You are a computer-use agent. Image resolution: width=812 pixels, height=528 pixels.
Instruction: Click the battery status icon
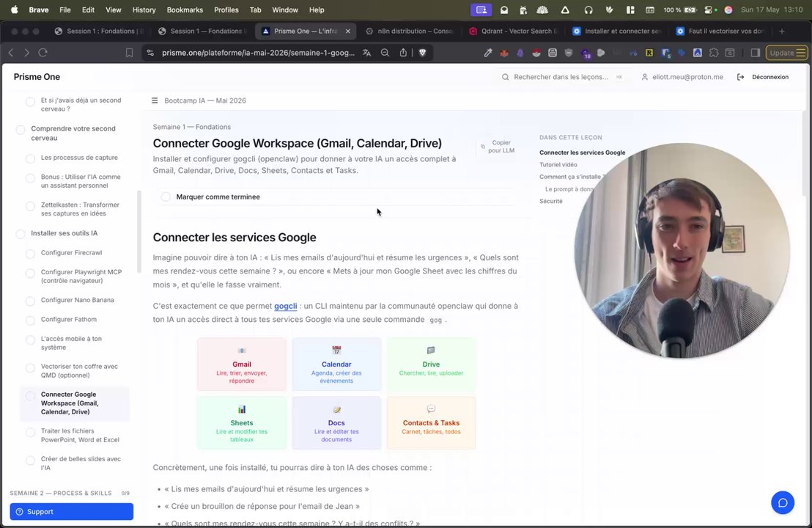pyautogui.click(x=690, y=10)
